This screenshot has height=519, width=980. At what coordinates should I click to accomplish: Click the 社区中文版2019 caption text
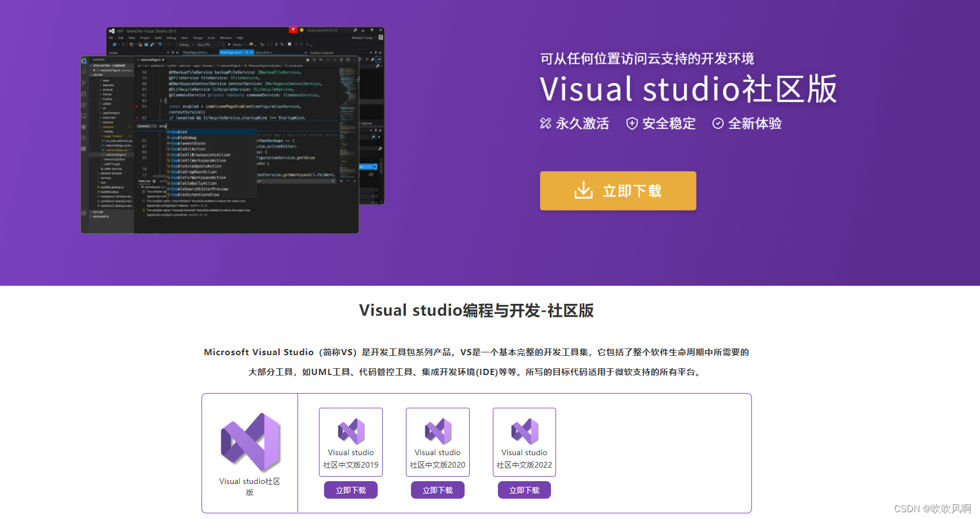[x=351, y=465]
